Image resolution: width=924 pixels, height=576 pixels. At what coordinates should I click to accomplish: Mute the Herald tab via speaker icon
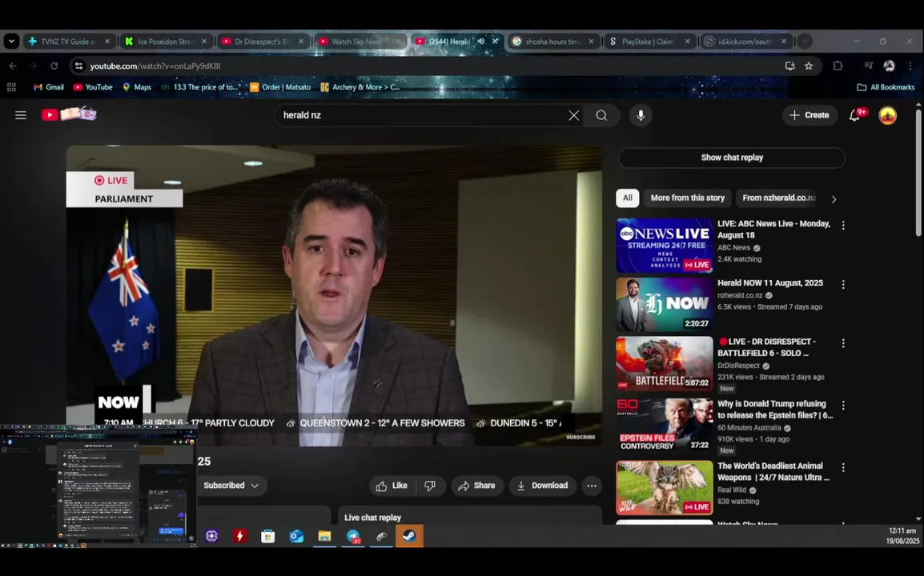[481, 42]
